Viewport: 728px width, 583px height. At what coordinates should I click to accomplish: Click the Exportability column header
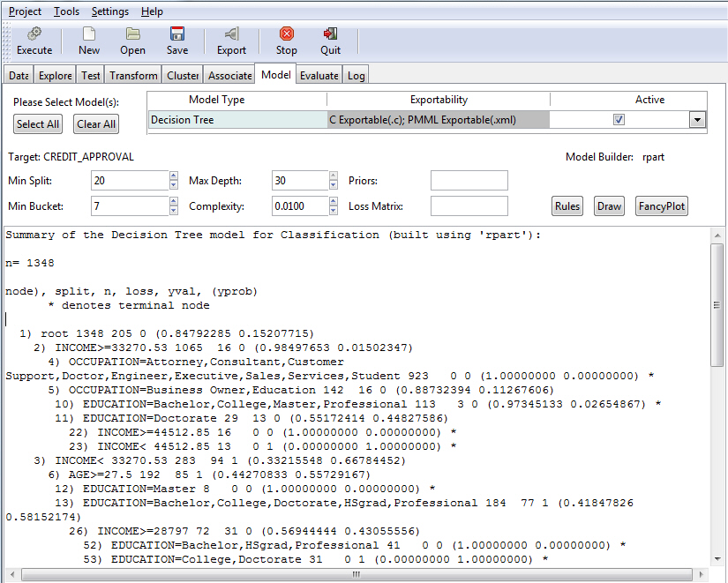point(439,100)
